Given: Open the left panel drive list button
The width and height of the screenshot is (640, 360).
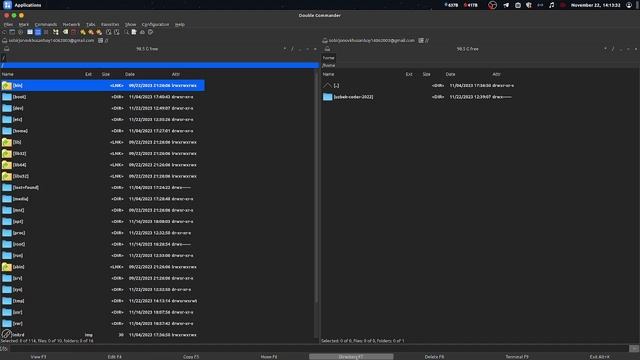Looking at the screenshot, I should (x=7, y=49).
